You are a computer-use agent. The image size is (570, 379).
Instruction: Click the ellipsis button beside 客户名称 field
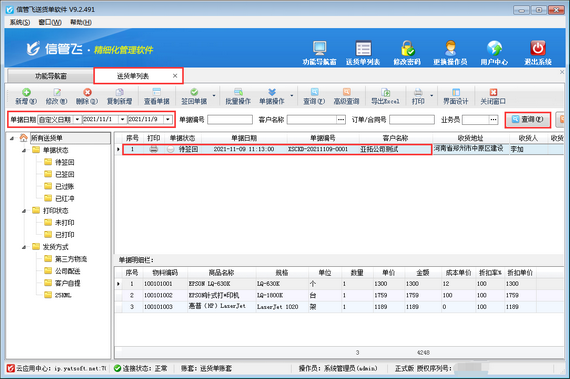click(x=341, y=120)
